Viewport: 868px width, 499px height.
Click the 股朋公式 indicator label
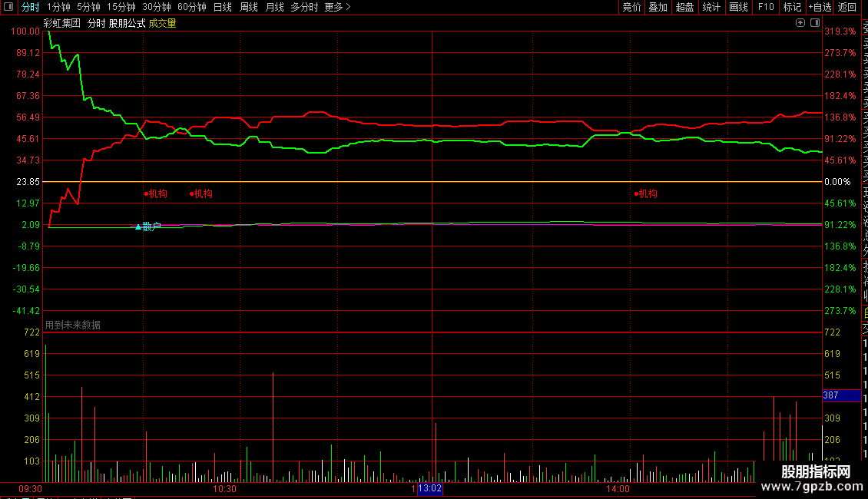click(128, 23)
